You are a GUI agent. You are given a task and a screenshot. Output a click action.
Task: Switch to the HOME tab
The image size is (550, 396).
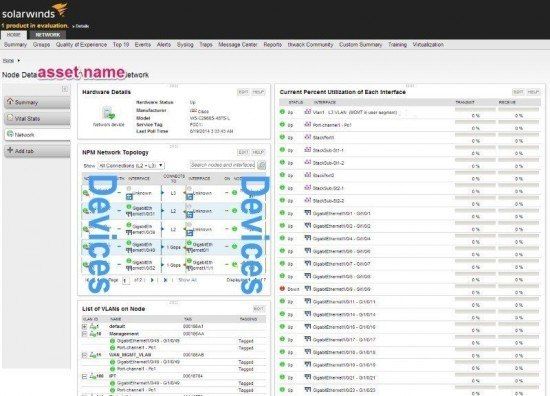tap(14, 35)
